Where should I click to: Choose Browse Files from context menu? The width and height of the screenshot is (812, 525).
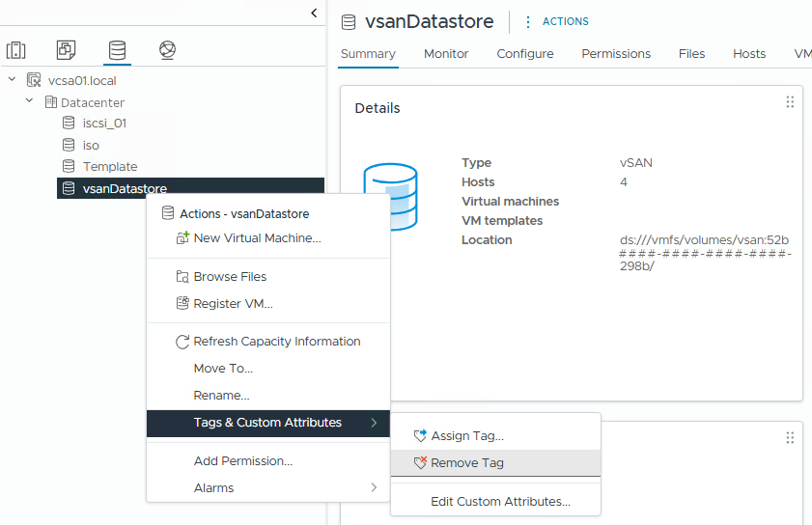pos(230,277)
